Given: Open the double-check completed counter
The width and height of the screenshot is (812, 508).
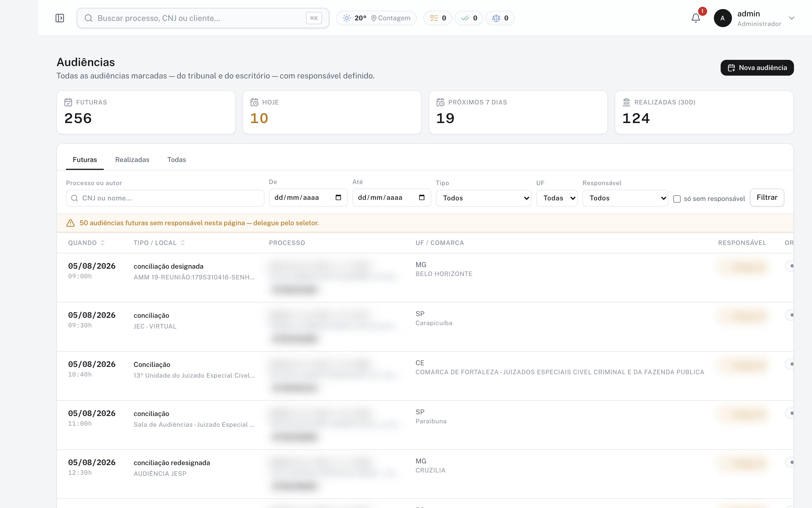Looking at the screenshot, I should tap(469, 18).
